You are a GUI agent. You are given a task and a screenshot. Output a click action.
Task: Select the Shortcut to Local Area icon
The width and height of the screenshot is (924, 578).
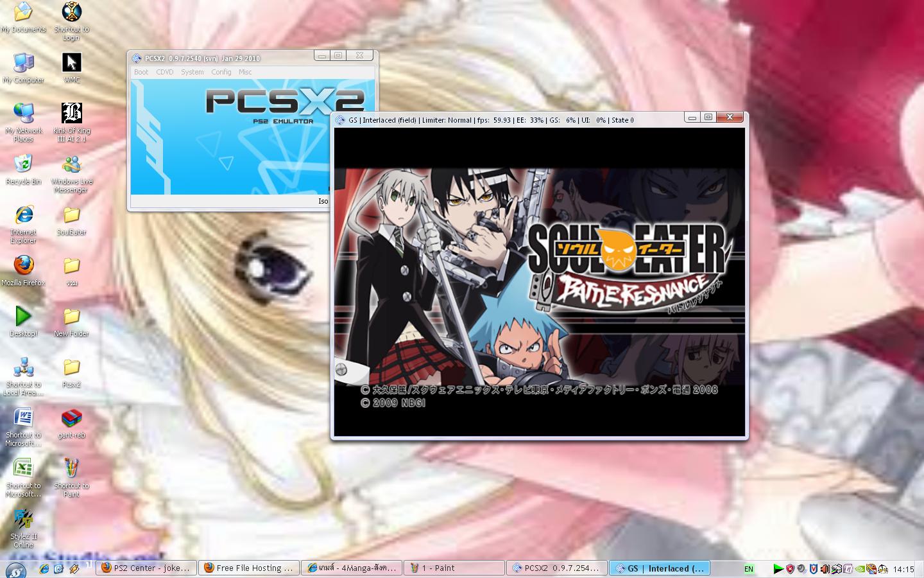(x=23, y=376)
